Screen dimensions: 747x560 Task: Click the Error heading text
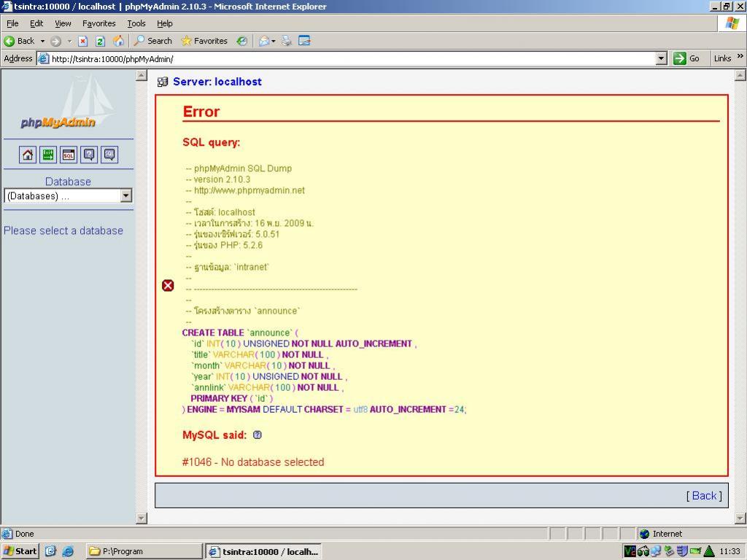(x=201, y=112)
